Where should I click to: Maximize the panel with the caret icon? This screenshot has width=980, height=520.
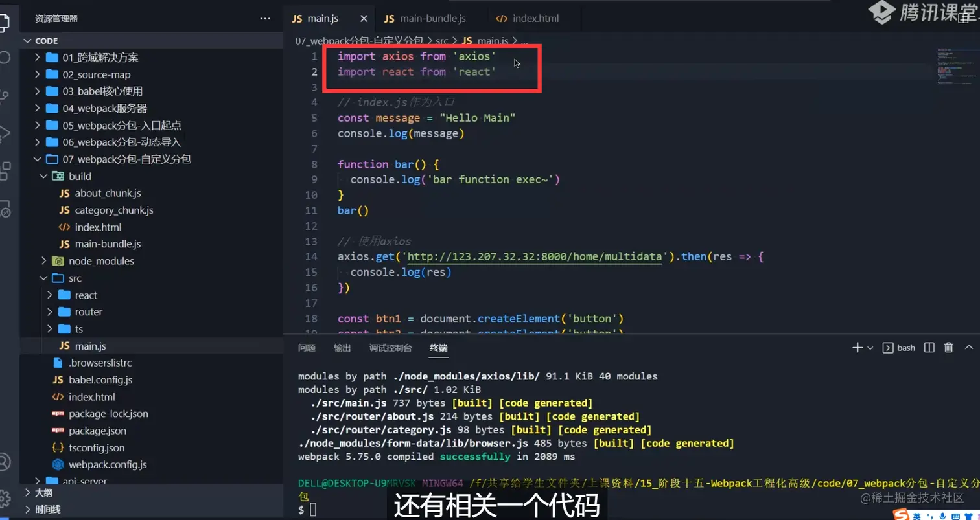click(x=969, y=348)
